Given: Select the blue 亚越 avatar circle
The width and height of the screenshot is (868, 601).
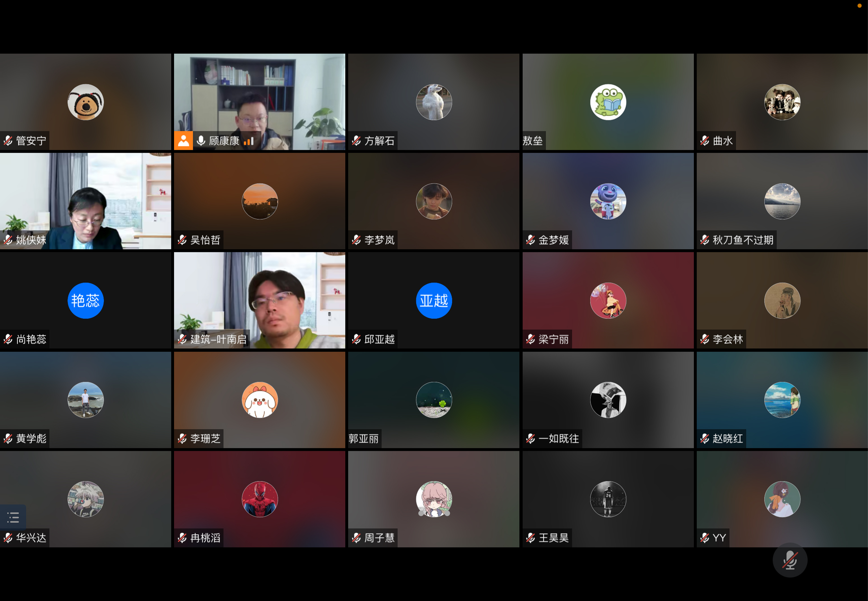Looking at the screenshot, I should click(434, 300).
